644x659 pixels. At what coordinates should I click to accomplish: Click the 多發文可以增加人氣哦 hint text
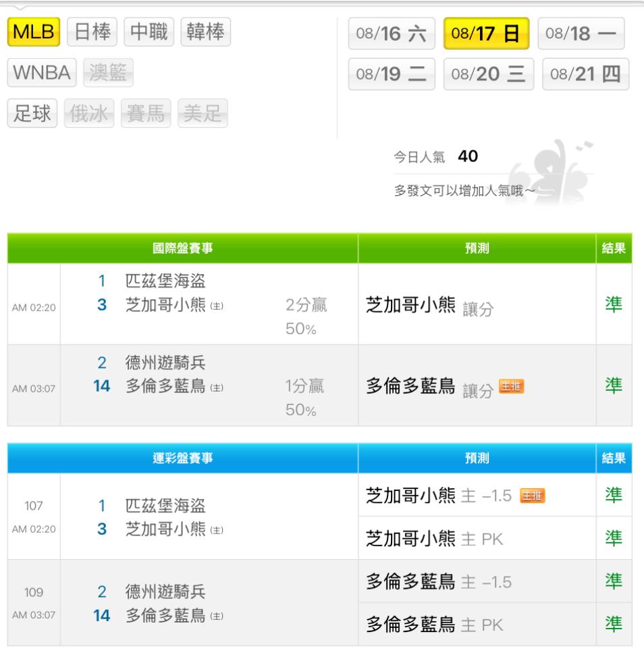[464, 191]
